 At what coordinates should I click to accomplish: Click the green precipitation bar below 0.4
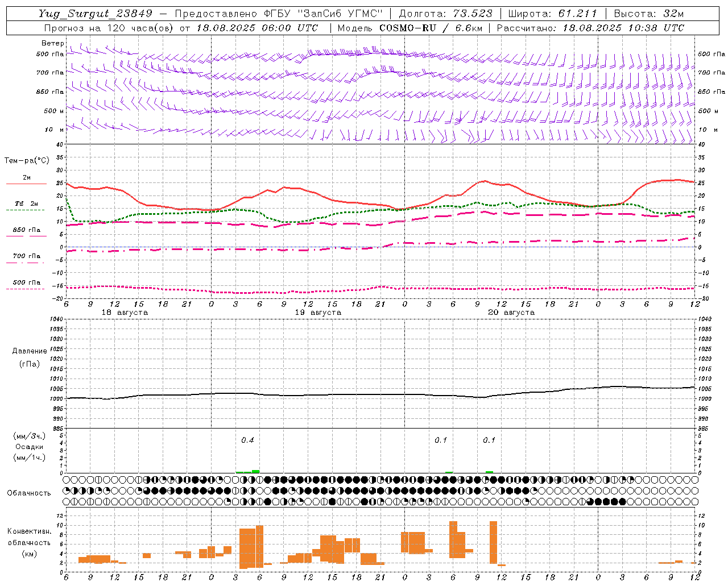[x=248, y=471]
